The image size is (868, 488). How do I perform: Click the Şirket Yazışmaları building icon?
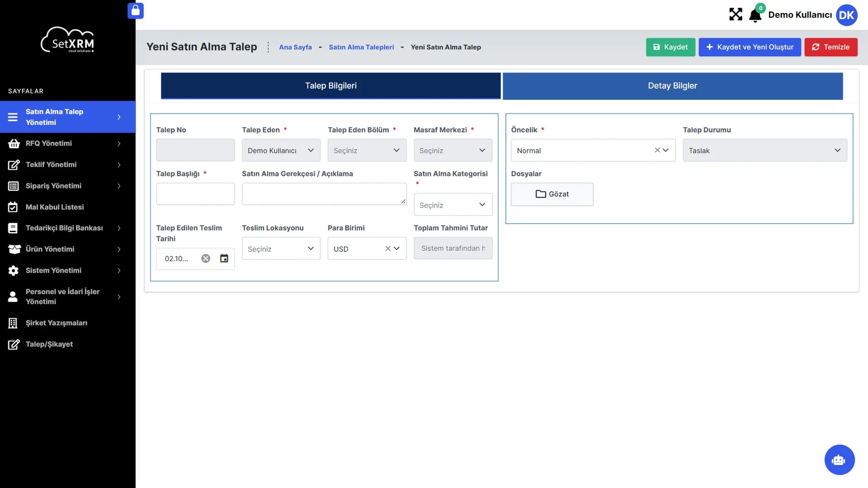13,323
